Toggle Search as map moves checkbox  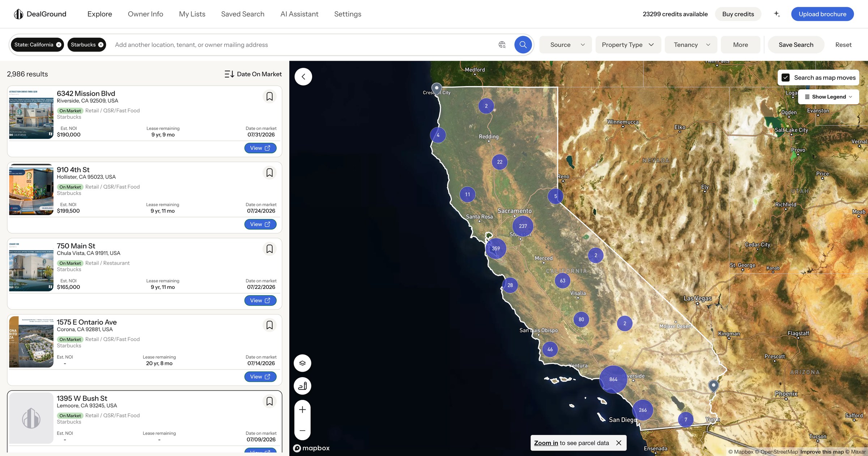[786, 78]
